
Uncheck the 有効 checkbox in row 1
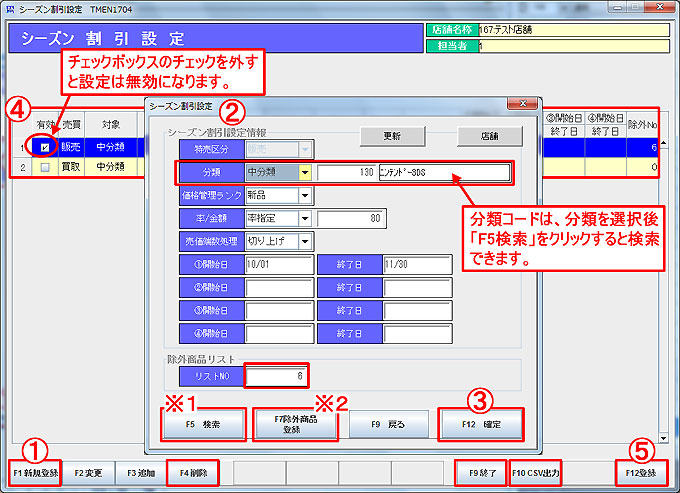coord(45,148)
